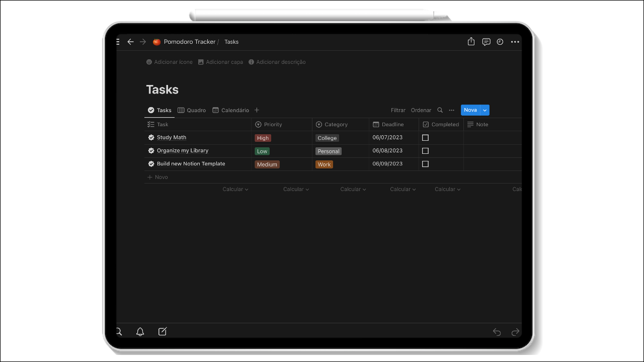Screen dimensions: 644x362
Task: Go forward with the right arrow
Action: point(143,42)
